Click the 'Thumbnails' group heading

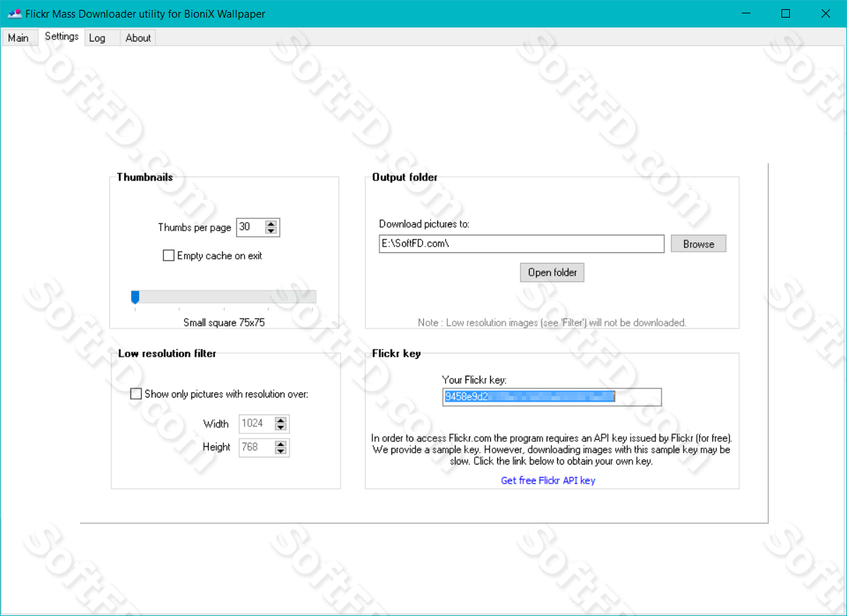point(145,177)
